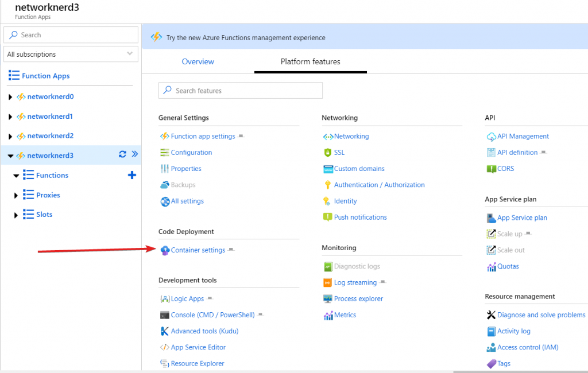This screenshot has height=373, width=588.
Task: Click the Container settings cloud icon
Action: tap(165, 250)
